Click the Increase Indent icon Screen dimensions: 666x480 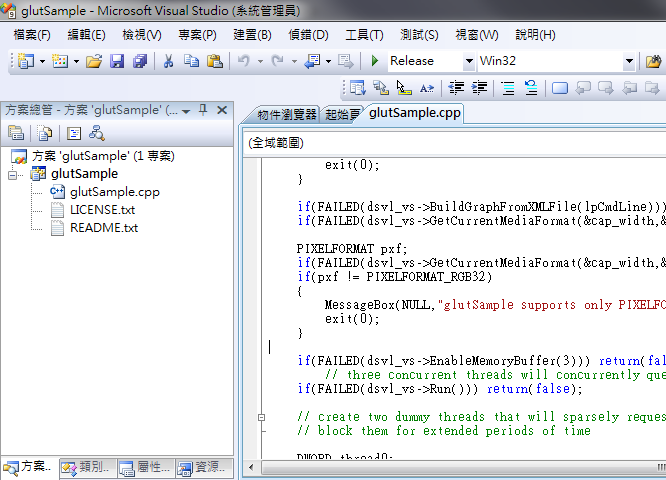[480, 88]
